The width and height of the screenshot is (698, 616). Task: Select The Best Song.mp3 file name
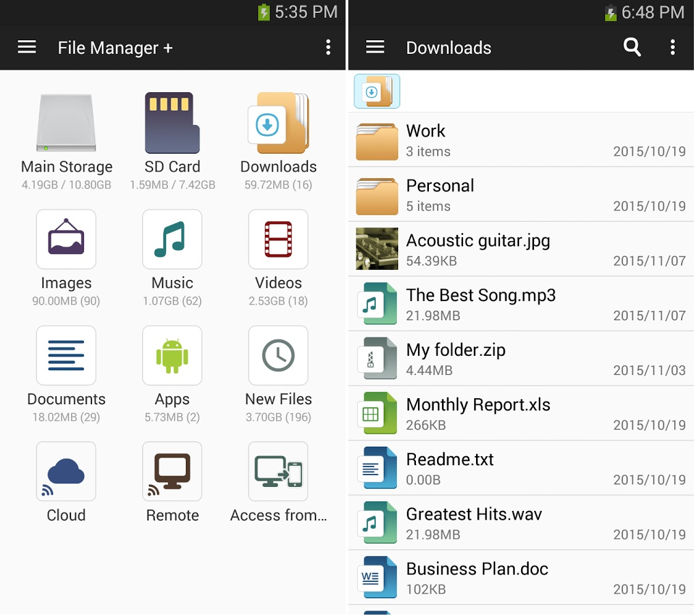point(481,296)
